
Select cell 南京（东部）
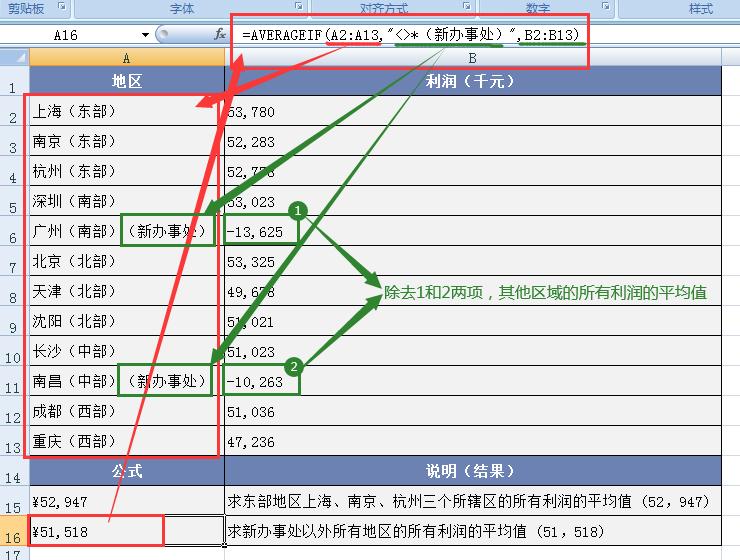127,141
